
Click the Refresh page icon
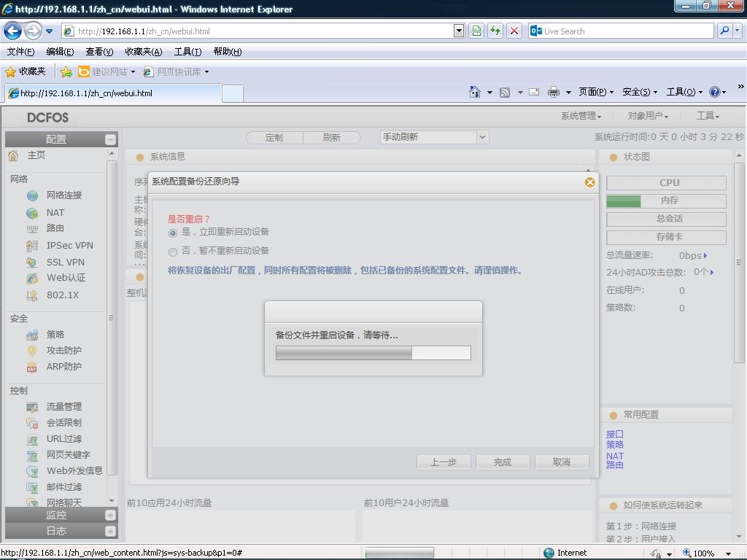coord(495,31)
